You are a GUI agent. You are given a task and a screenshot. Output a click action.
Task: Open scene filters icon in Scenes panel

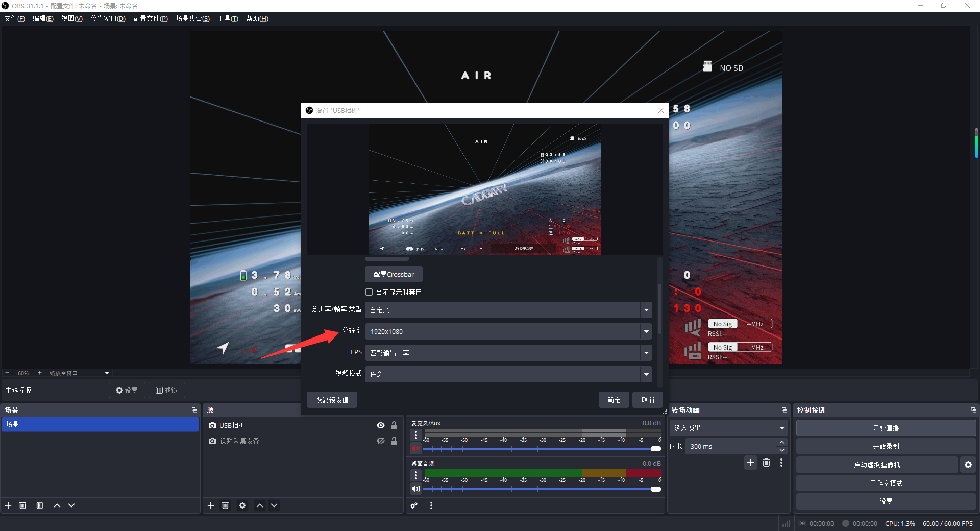(40, 505)
